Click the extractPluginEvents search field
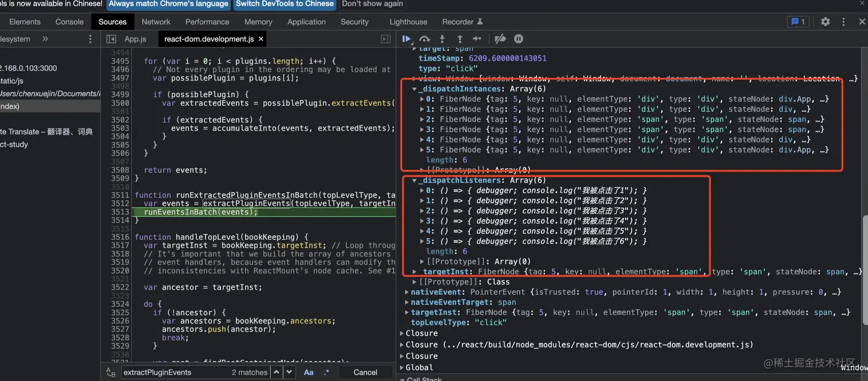Image resolution: width=868 pixels, height=381 pixels. (175, 372)
